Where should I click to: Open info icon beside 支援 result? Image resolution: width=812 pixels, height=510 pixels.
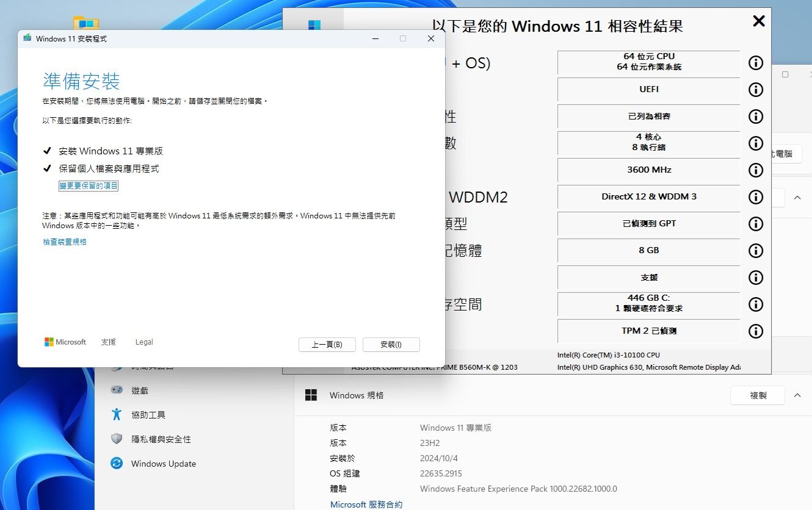click(x=756, y=277)
